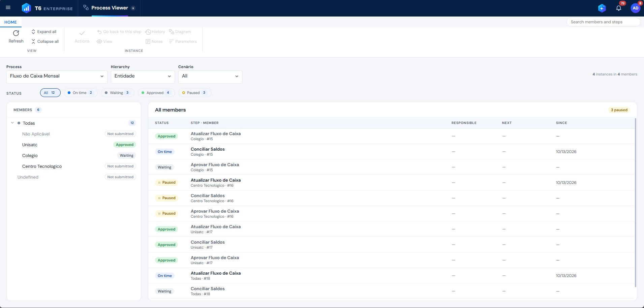Viewport: 644px width, 308px height.
Task: Click the 3 paused badge
Action: [x=619, y=110]
